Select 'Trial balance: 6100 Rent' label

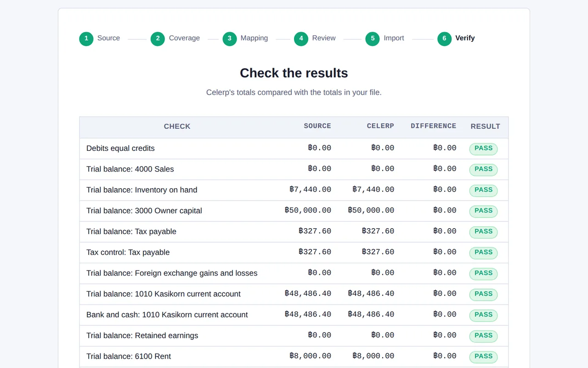pyautogui.click(x=129, y=356)
